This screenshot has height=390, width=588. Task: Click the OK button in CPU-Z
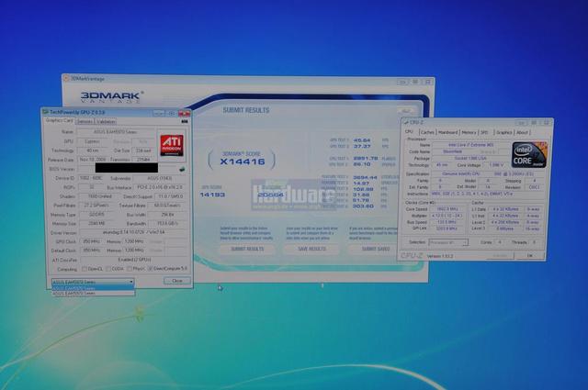tap(530, 255)
